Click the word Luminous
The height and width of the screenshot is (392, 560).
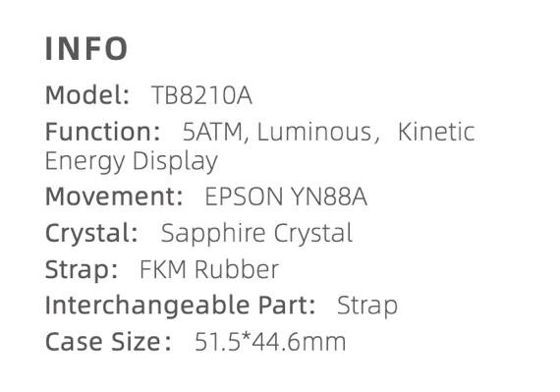coord(314,132)
